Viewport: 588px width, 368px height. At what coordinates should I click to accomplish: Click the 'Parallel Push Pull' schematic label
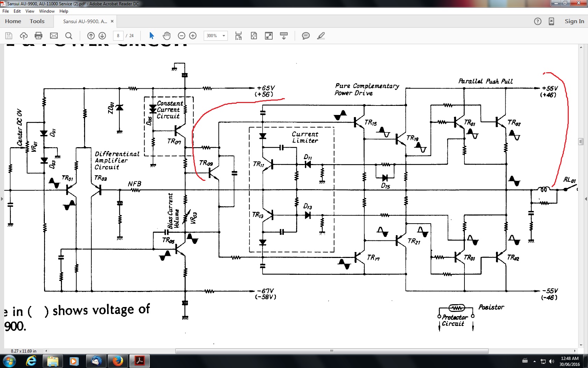pyautogui.click(x=485, y=81)
